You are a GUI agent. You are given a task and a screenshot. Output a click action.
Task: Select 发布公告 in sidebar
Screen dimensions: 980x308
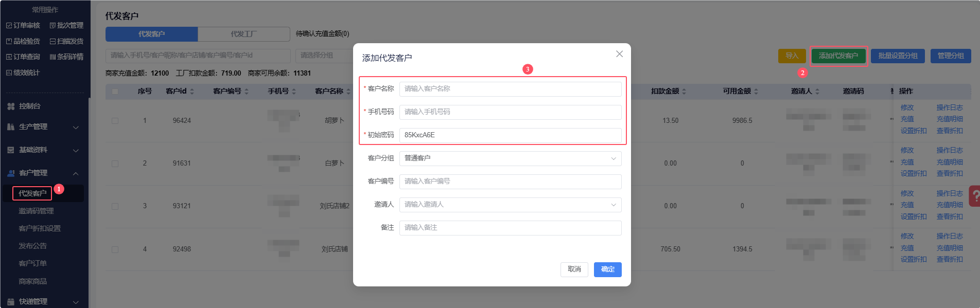click(x=32, y=246)
